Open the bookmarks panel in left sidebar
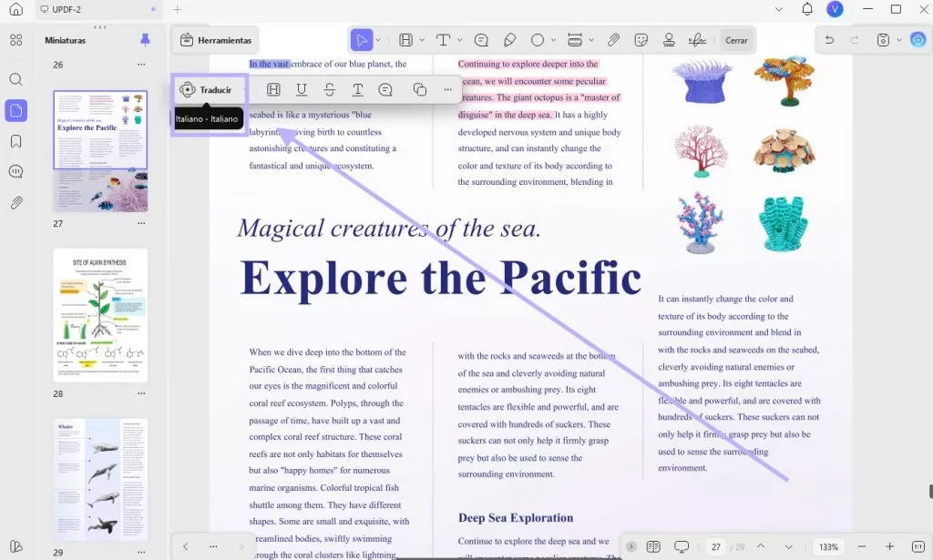Image resolution: width=933 pixels, height=560 pixels. point(16,141)
